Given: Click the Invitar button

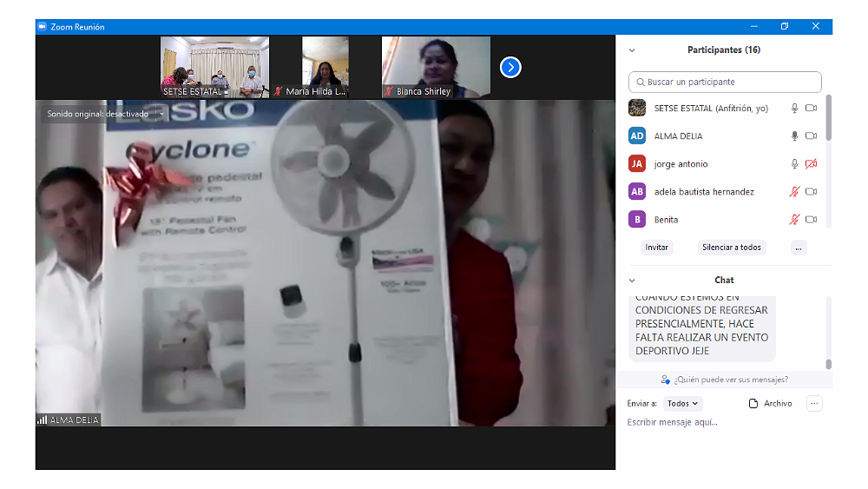Looking at the screenshot, I should 657,248.
